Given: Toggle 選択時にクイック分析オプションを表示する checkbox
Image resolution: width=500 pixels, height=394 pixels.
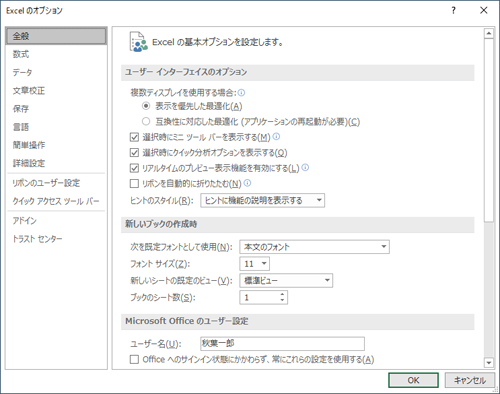Looking at the screenshot, I should pos(134,153).
